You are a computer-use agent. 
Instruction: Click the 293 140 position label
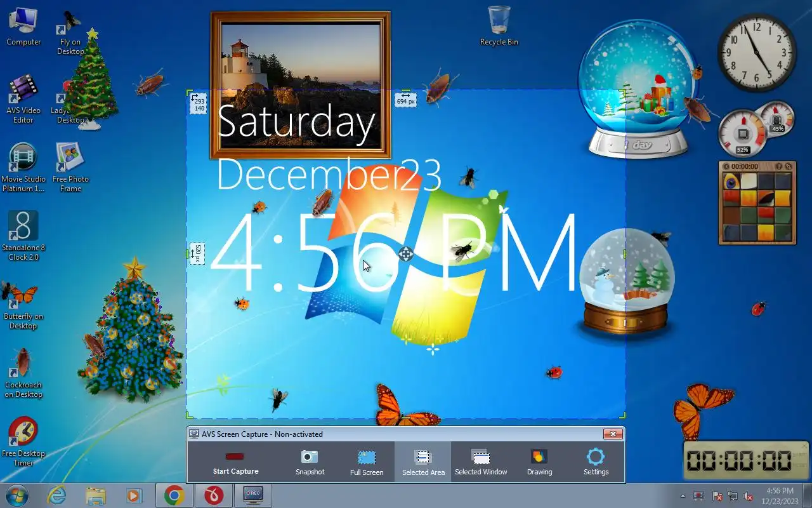(198, 104)
